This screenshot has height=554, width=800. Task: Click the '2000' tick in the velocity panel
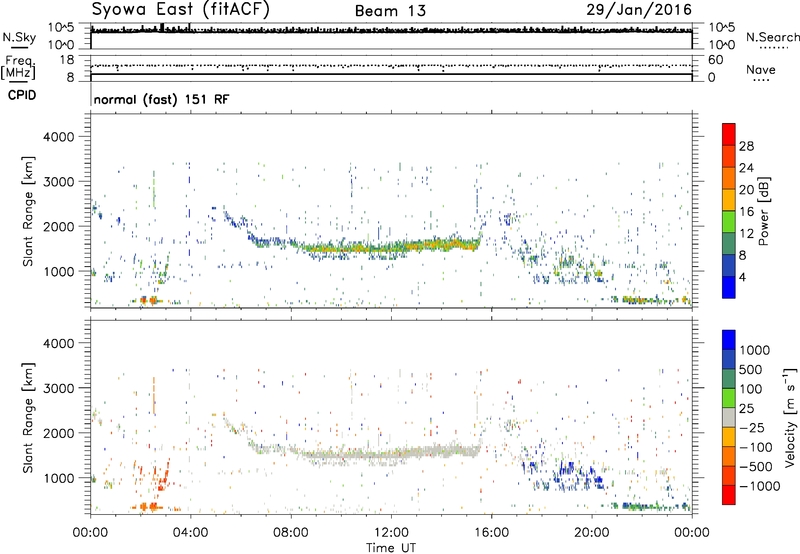pos(58,433)
